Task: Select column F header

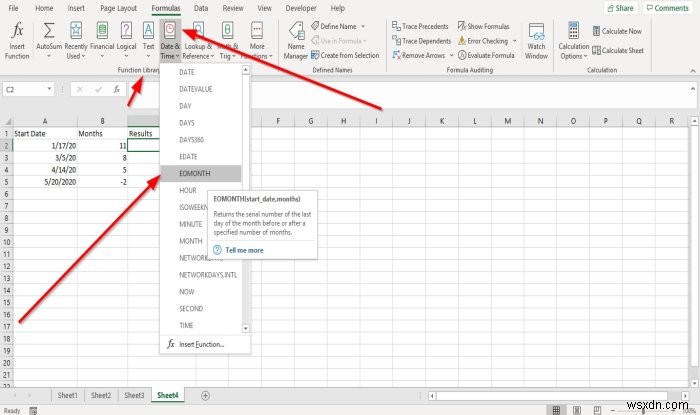Action: tap(278, 121)
